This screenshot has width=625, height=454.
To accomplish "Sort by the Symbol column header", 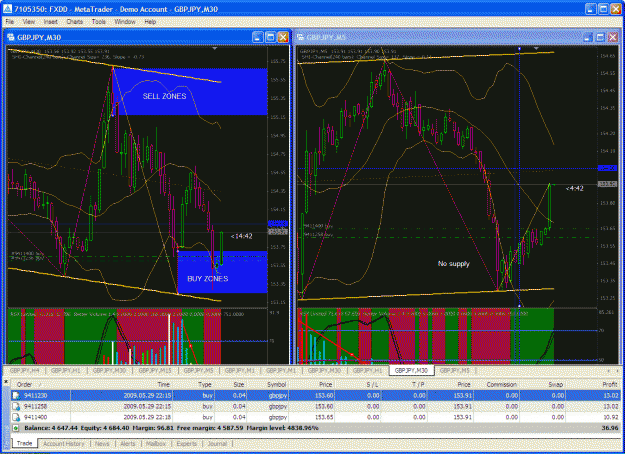I will pyautogui.click(x=277, y=384).
